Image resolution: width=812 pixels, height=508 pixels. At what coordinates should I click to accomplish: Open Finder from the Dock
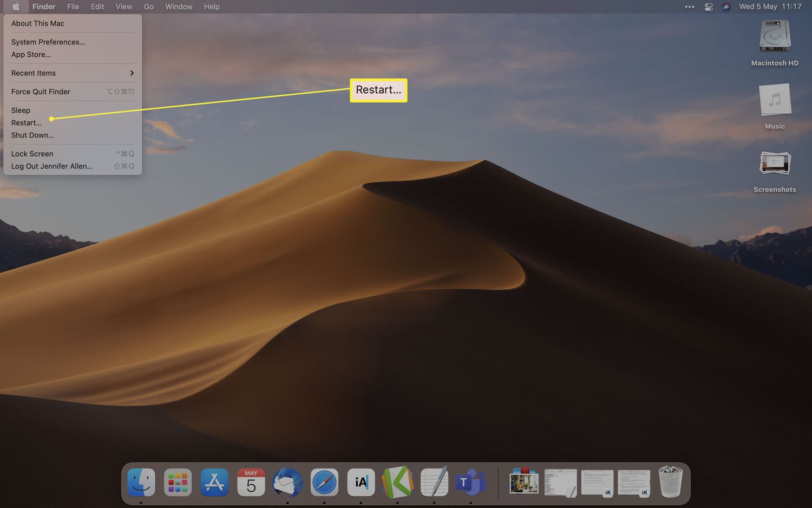coord(141,482)
